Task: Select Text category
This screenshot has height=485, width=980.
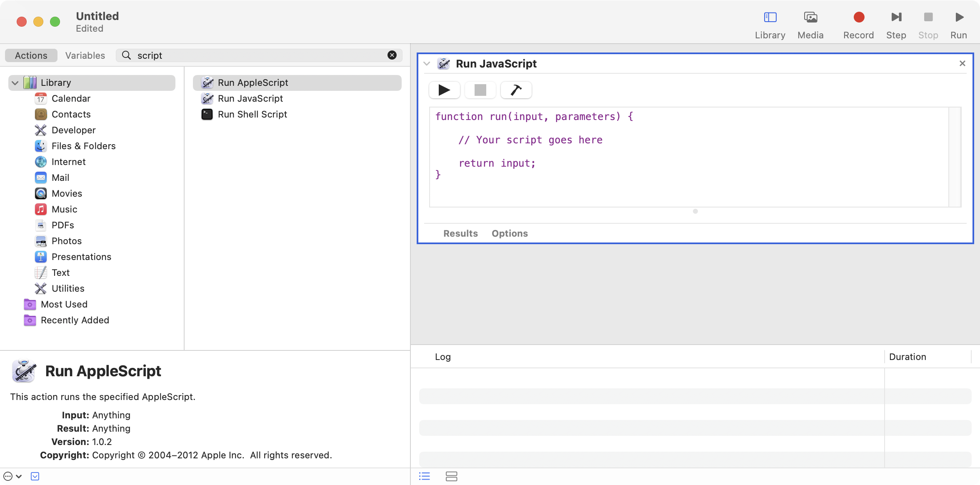Action: click(x=60, y=272)
